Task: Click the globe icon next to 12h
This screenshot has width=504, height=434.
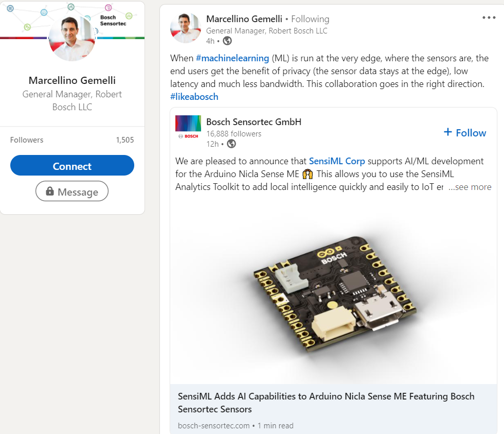Action: (231, 144)
